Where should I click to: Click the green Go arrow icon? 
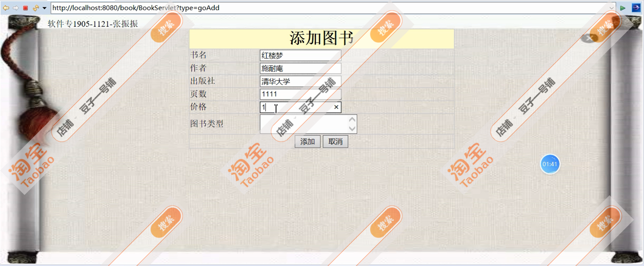pyautogui.click(x=623, y=8)
